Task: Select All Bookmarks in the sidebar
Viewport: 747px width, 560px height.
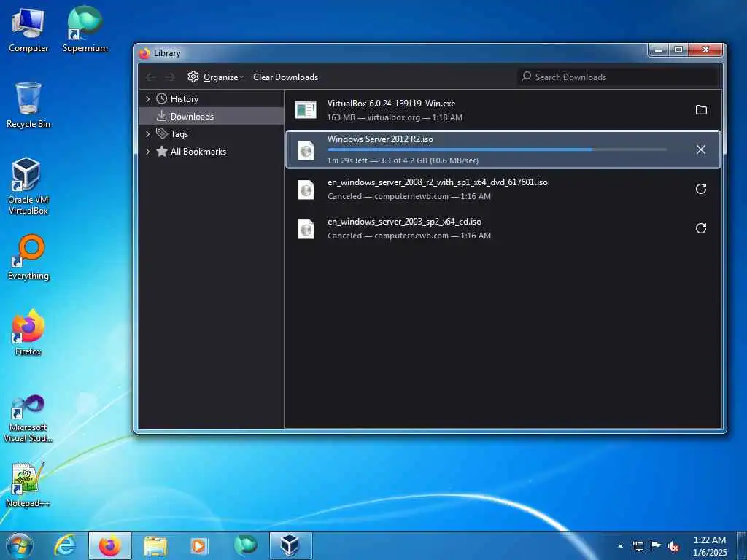Action: pyautogui.click(x=211, y=152)
